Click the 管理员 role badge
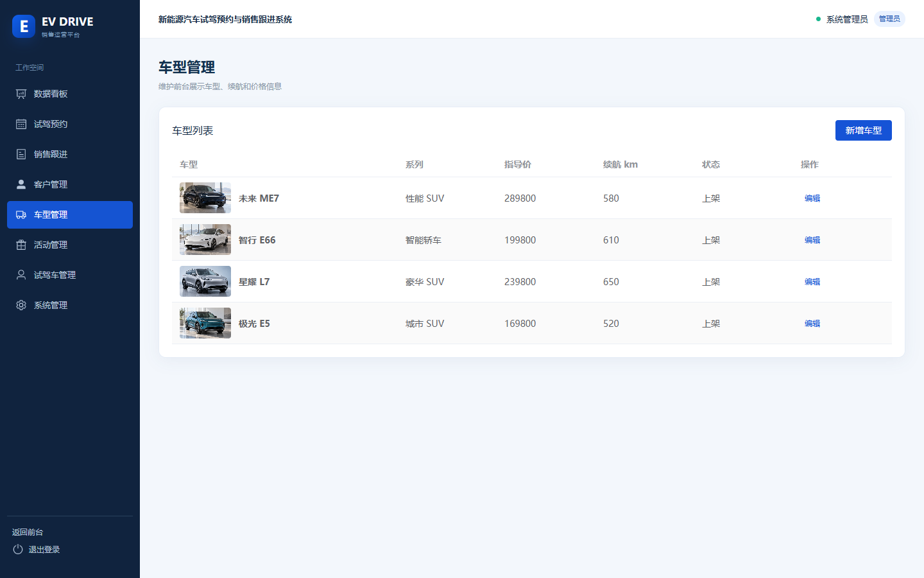The width and height of the screenshot is (924, 578). pos(889,19)
